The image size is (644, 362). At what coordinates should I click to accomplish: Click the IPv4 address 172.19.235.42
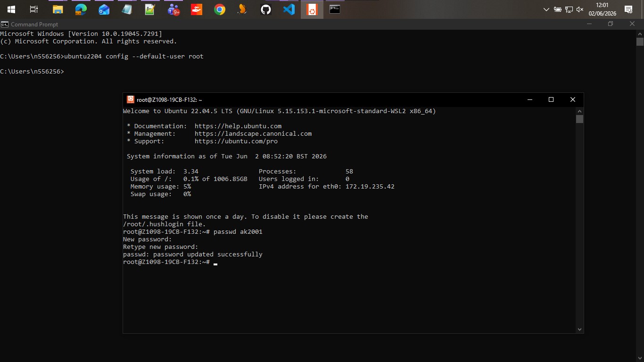tap(370, 187)
